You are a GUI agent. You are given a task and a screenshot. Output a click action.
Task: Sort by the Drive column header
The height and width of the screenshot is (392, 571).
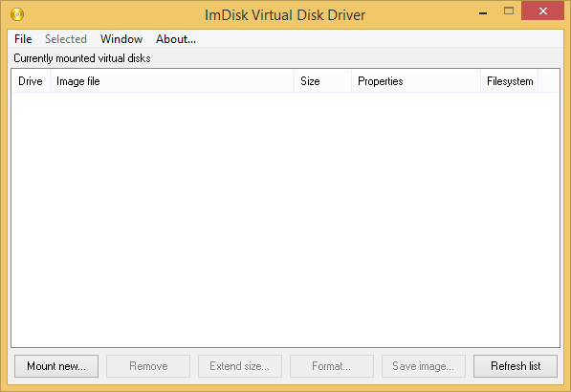pyautogui.click(x=31, y=81)
